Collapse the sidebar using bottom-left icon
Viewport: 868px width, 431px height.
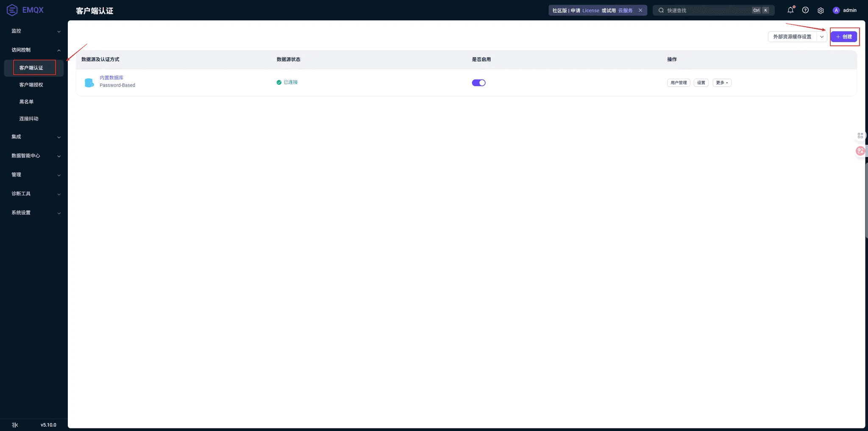[15, 425]
